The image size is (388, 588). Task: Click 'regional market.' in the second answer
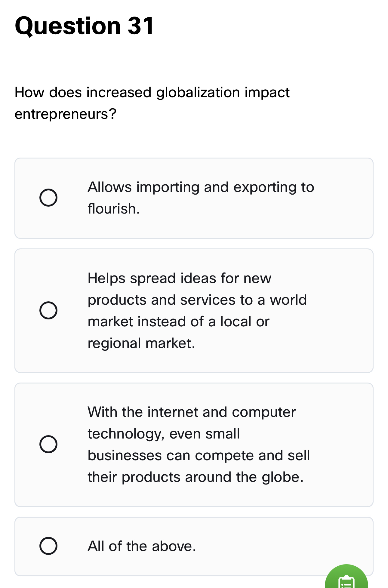point(141,343)
